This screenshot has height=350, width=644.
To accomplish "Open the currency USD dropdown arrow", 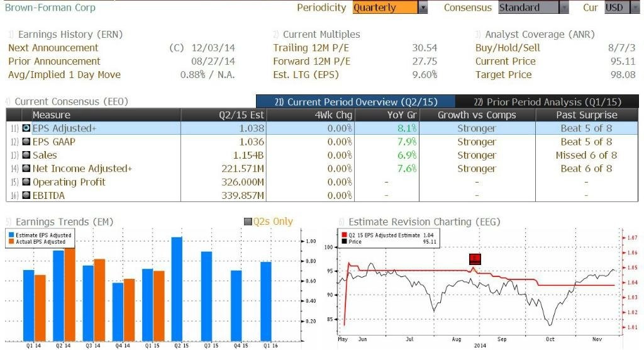I will (x=635, y=8).
